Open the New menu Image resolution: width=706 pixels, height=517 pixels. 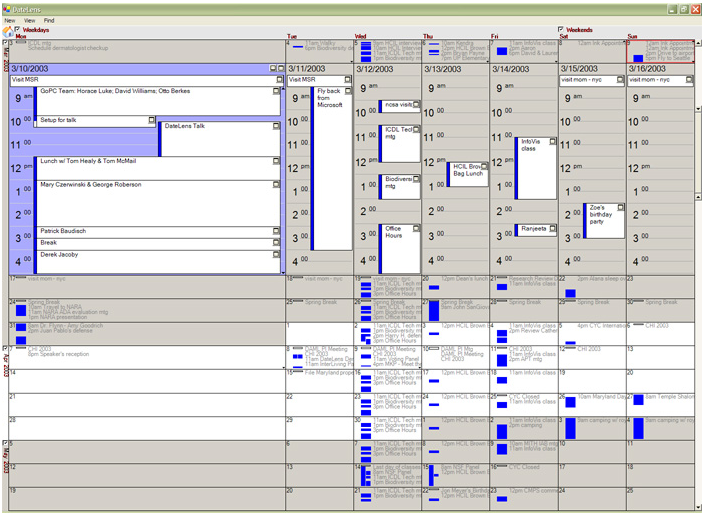[x=9, y=20]
